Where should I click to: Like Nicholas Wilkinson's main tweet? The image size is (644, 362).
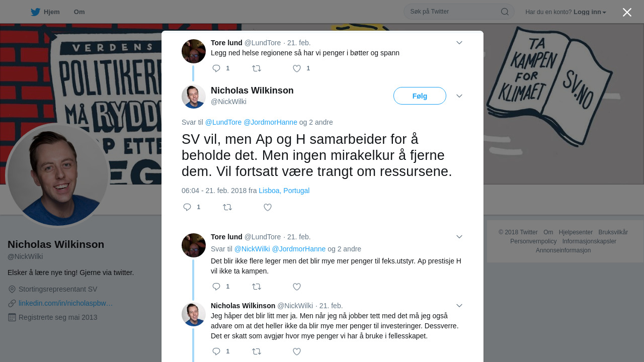(268, 207)
